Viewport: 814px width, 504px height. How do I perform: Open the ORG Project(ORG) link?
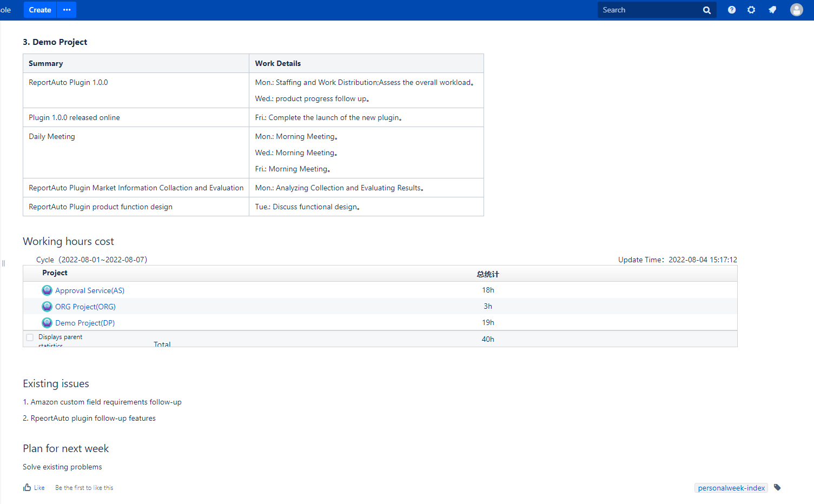[x=85, y=307]
